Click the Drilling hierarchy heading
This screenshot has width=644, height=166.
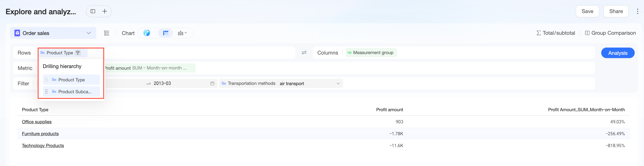tap(62, 66)
